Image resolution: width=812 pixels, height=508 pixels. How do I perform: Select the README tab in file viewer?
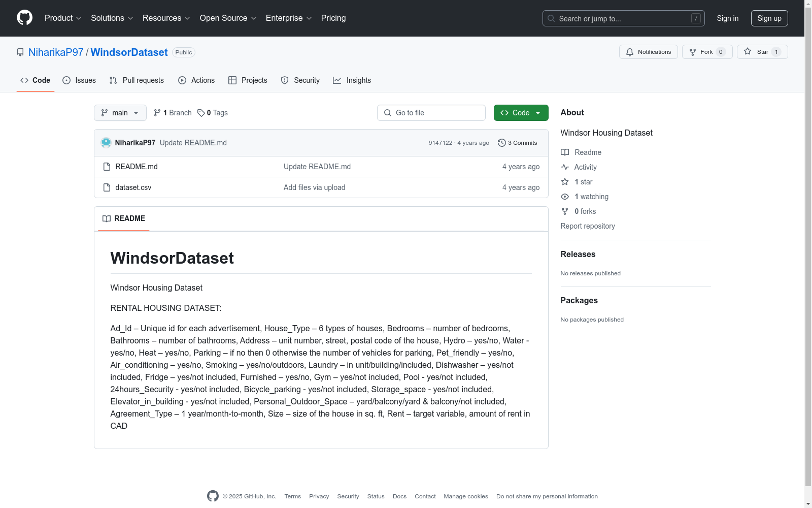[124, 218]
